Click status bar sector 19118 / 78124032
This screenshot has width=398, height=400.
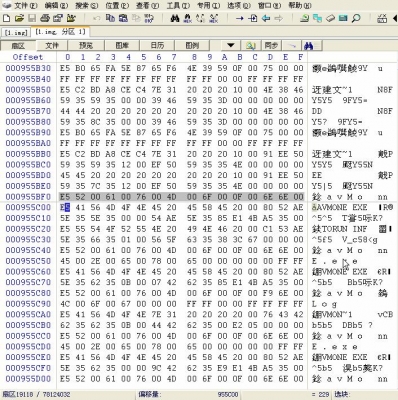point(37,395)
